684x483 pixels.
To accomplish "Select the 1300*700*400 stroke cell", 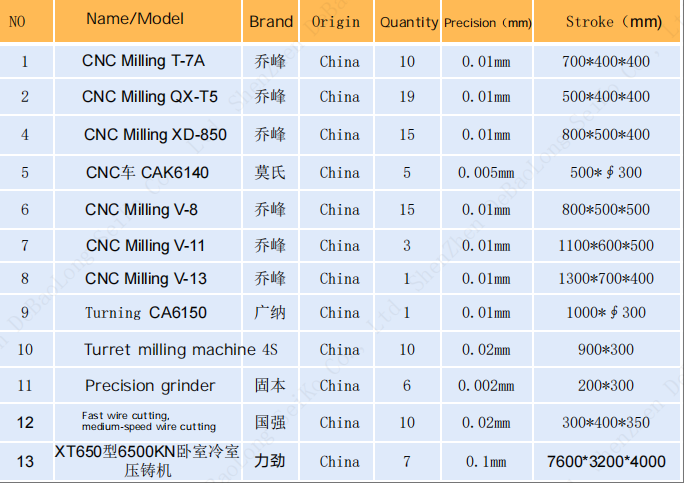I will [607, 279].
